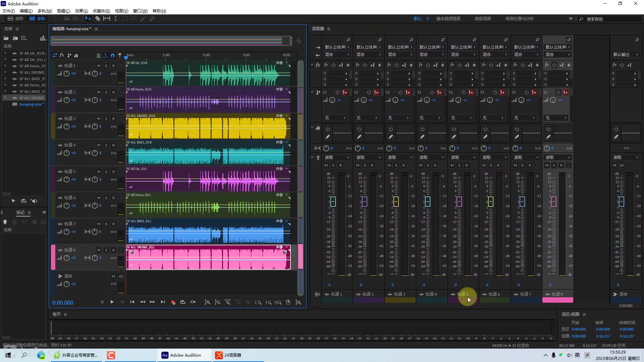644x362 pixels.
Task: Click mixer track 1 volume fader
Action: point(333,201)
